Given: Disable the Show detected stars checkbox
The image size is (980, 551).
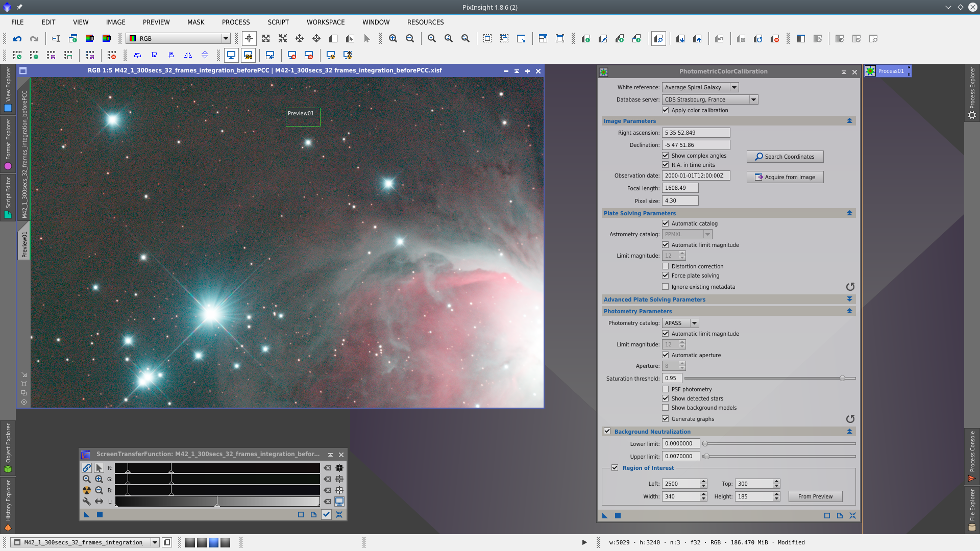Looking at the screenshot, I should (666, 398).
